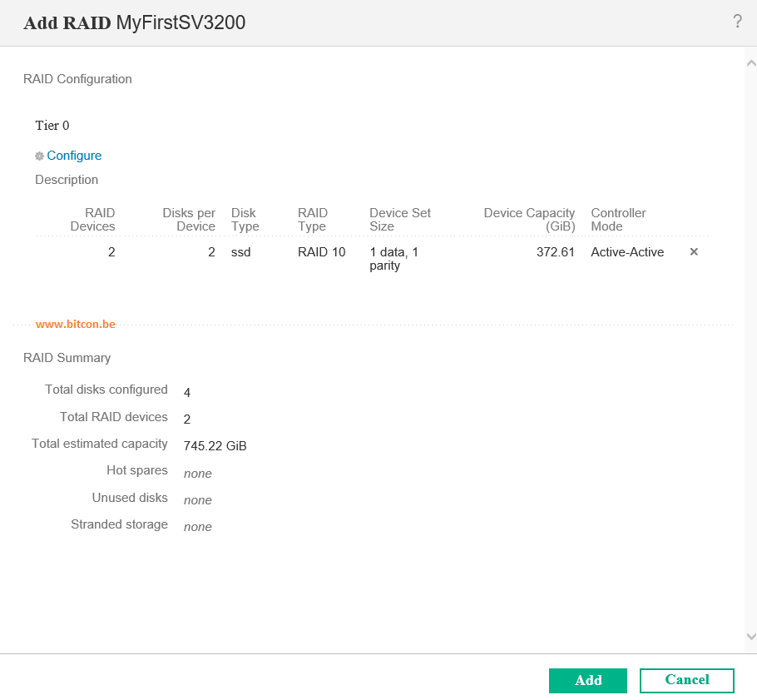Select the ssd disk type cell

[241, 252]
